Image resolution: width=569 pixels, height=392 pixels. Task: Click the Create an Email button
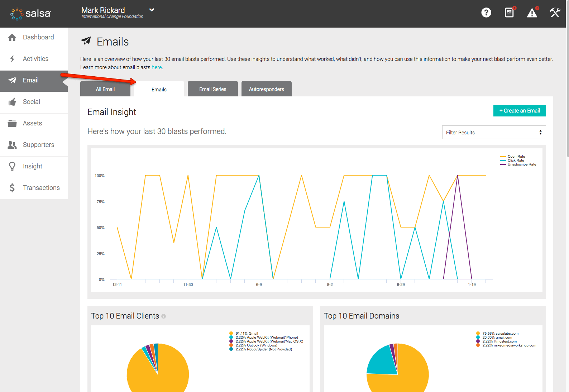pos(520,111)
